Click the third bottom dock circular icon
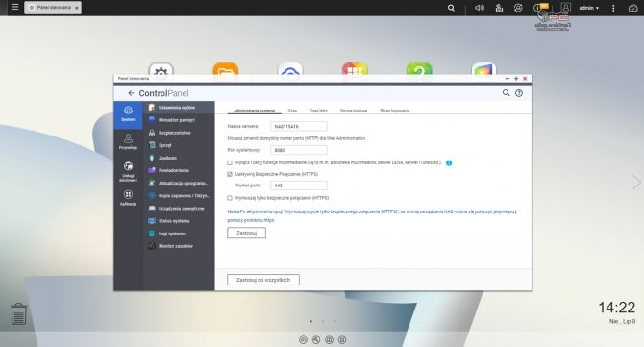Screen dimensions: 644x347 pyautogui.click(x=329, y=340)
